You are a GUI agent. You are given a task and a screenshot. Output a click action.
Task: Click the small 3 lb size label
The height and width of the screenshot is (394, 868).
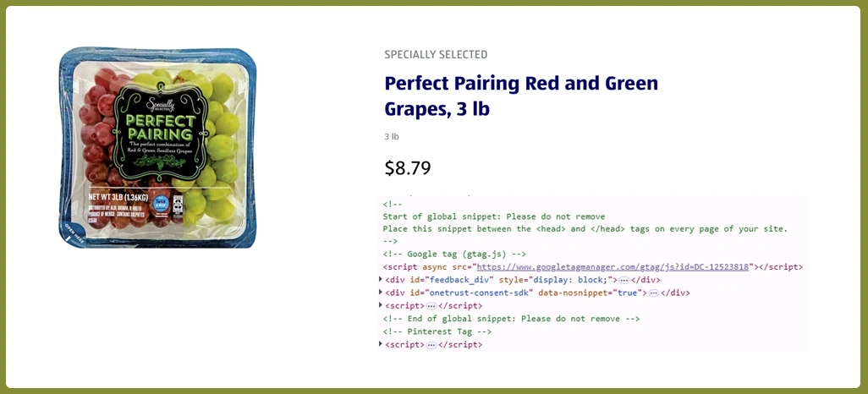[x=392, y=136]
